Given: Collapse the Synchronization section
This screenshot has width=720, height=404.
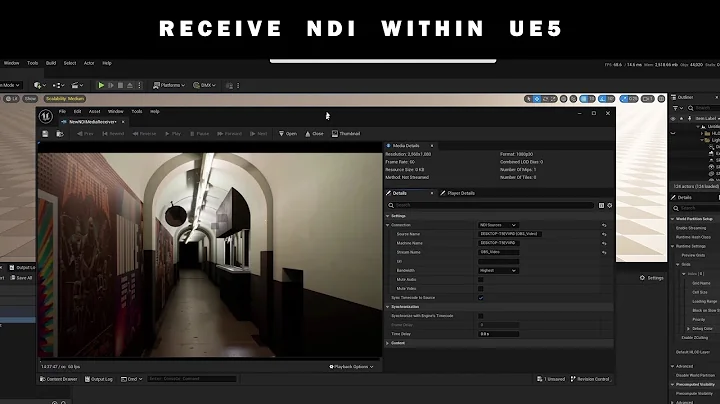Looking at the screenshot, I should 388,307.
